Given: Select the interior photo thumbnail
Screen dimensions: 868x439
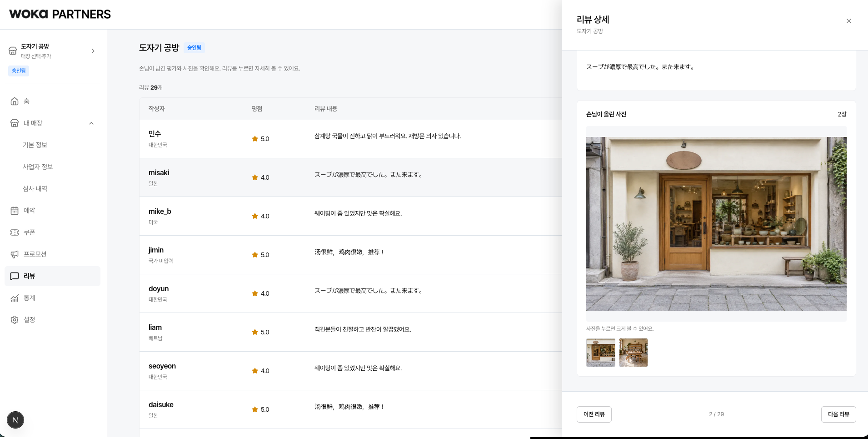Looking at the screenshot, I should (634, 353).
